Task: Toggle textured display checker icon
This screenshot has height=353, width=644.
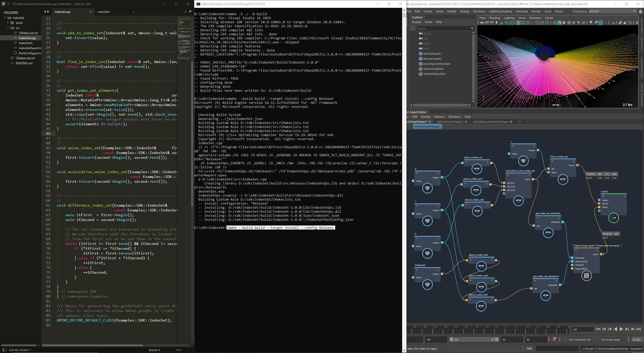Action: [x=574, y=23]
